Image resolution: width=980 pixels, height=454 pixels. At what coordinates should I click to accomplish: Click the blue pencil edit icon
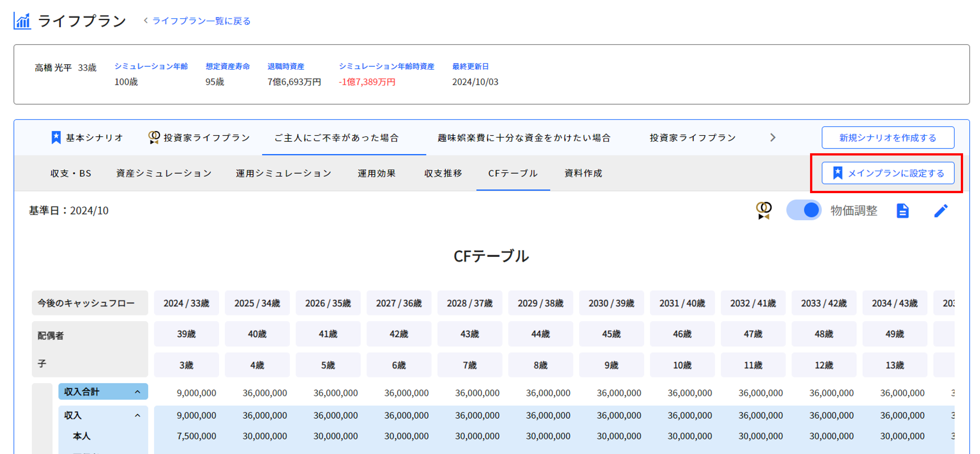coord(941,211)
